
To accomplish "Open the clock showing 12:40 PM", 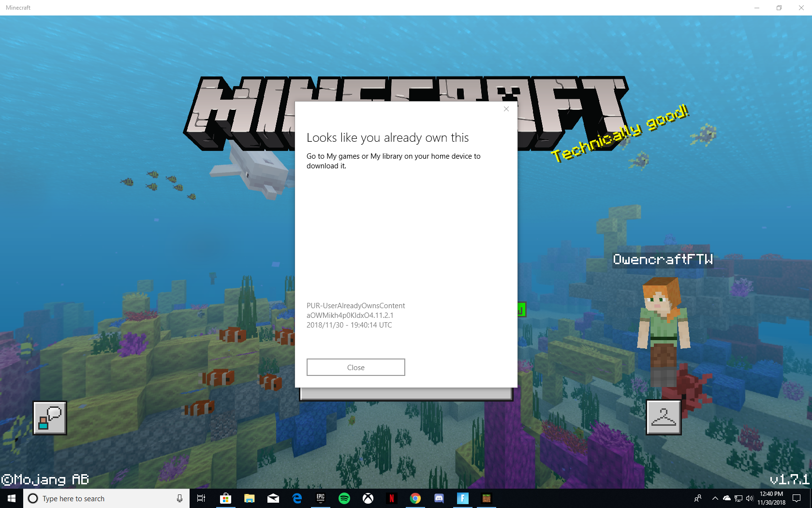I will point(771,498).
